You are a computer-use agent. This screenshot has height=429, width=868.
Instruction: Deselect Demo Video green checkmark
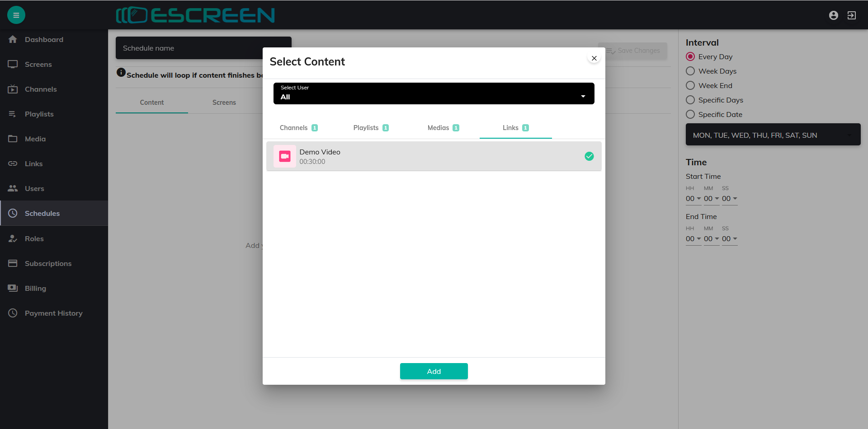[x=589, y=156]
